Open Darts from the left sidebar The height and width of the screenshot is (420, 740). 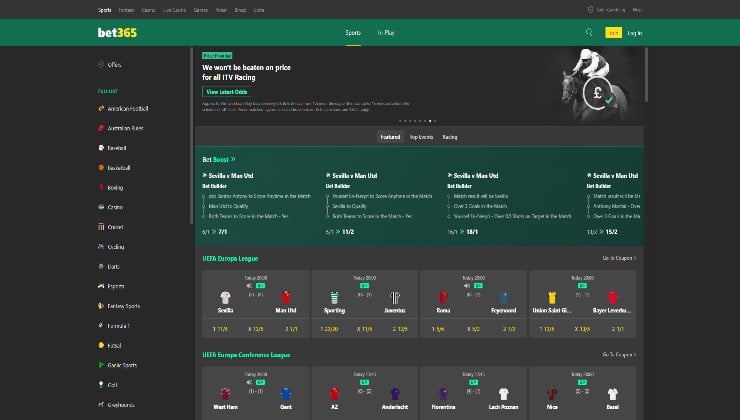point(114,266)
